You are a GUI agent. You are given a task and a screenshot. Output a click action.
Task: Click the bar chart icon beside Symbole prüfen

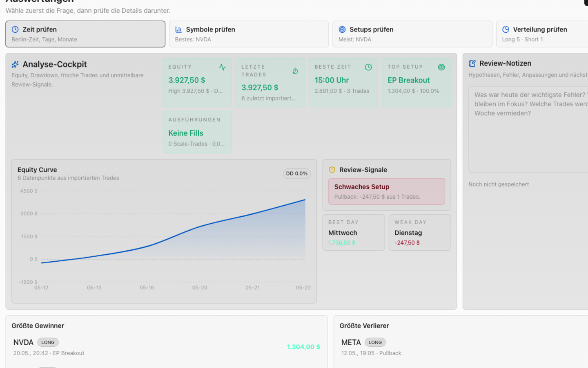pos(178,29)
